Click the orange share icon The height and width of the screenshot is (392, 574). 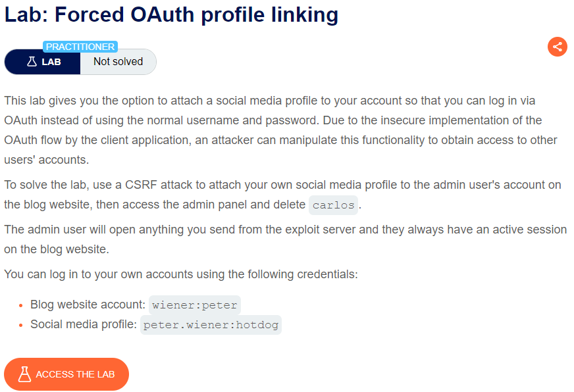[557, 47]
